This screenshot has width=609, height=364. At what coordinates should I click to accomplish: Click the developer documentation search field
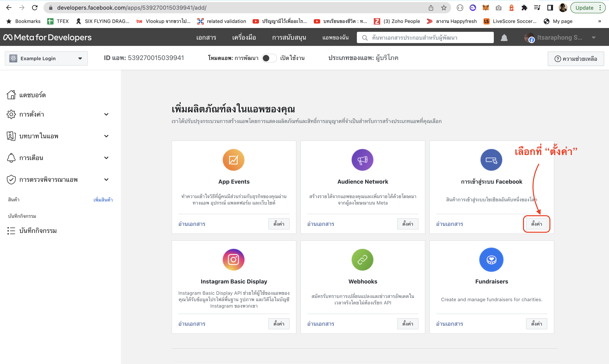(425, 37)
